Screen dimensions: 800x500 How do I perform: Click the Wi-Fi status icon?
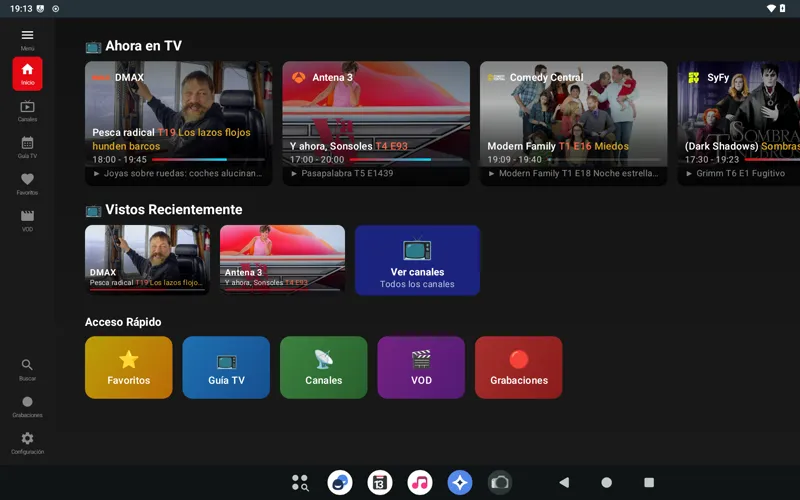pos(771,9)
